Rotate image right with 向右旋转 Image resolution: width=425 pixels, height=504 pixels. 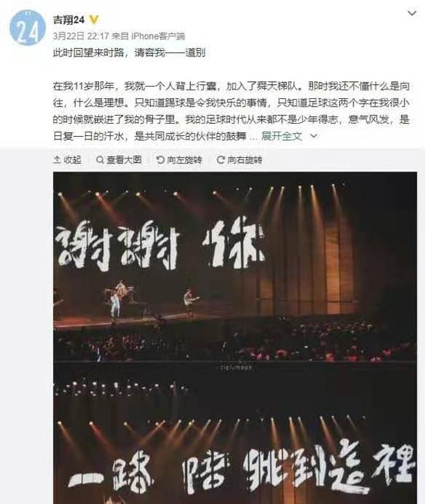pos(240,160)
